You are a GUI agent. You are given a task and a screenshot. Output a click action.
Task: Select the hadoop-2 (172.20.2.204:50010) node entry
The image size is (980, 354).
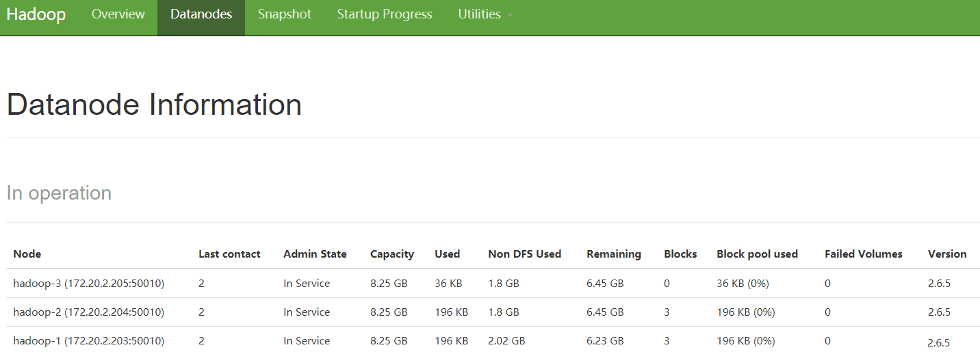click(89, 312)
